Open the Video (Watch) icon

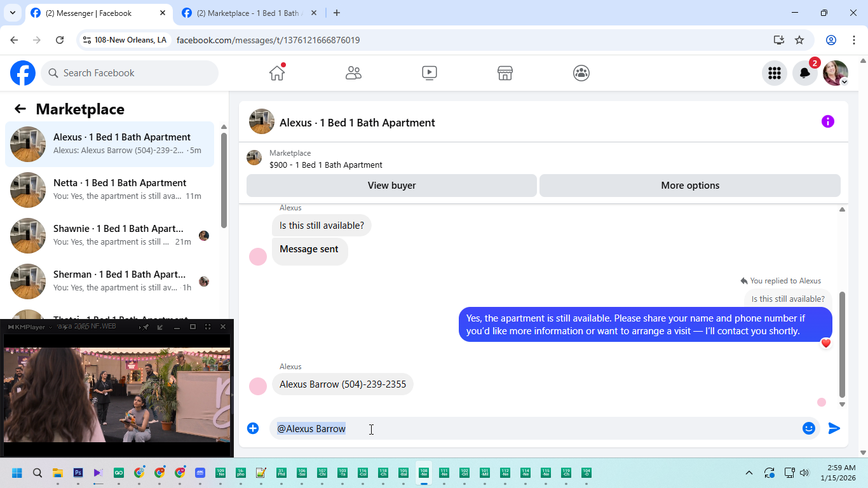click(430, 73)
